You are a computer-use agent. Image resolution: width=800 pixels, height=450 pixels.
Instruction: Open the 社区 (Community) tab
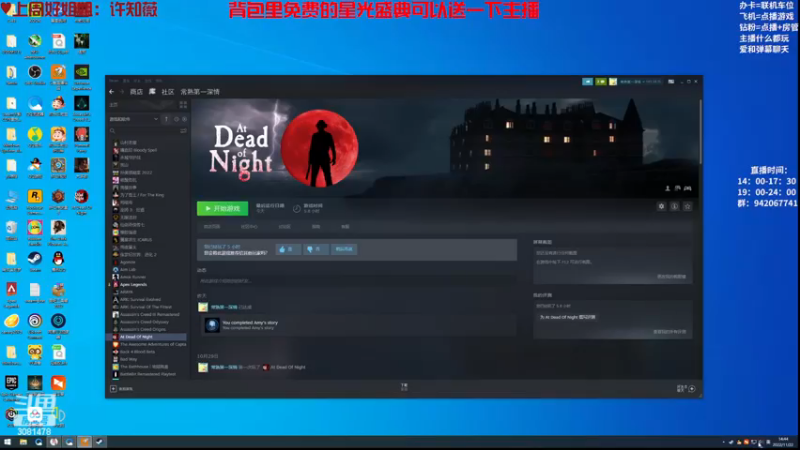pos(168,92)
